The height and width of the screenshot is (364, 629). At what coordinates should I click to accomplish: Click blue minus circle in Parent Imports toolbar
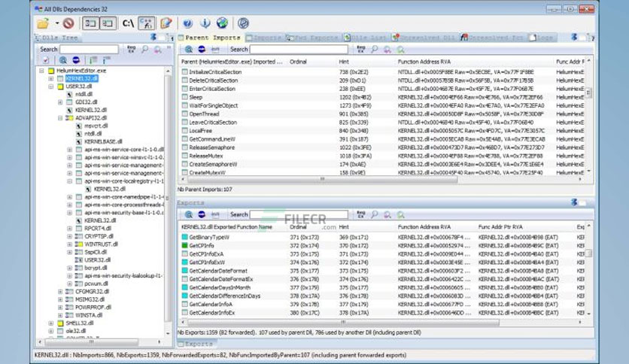[202, 50]
